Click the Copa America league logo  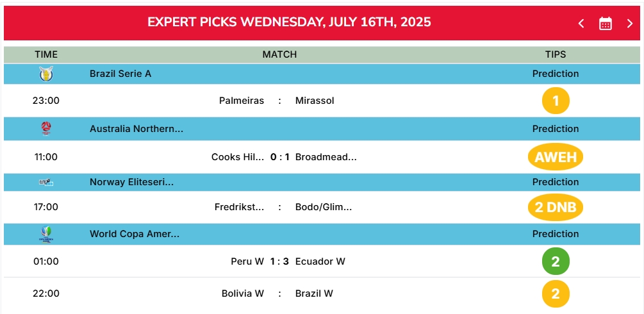click(46, 235)
